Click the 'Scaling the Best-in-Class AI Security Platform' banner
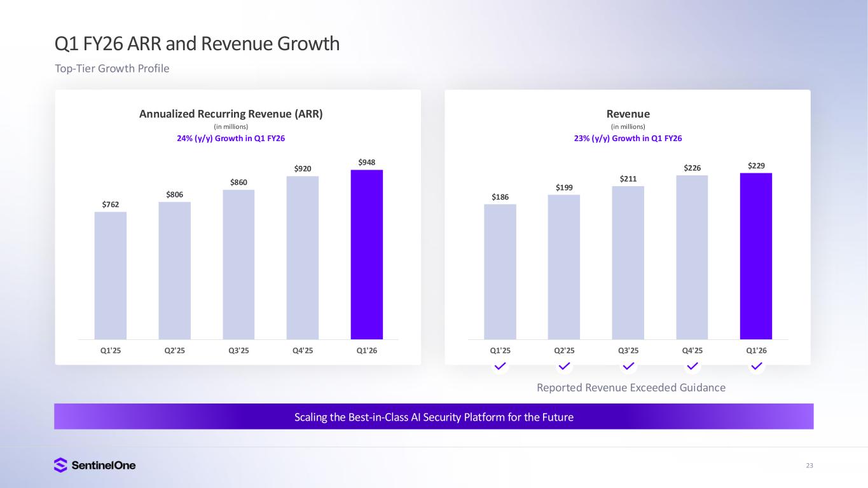 tap(434, 417)
